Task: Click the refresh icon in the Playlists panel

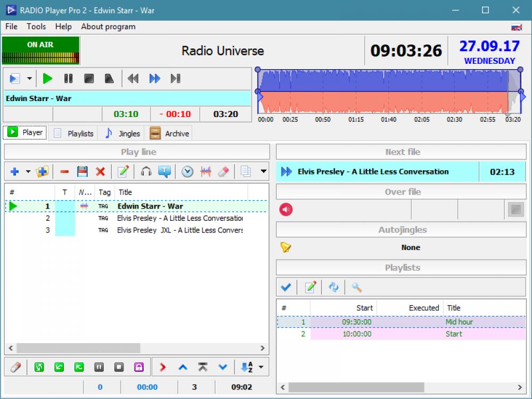Action: pos(334,287)
